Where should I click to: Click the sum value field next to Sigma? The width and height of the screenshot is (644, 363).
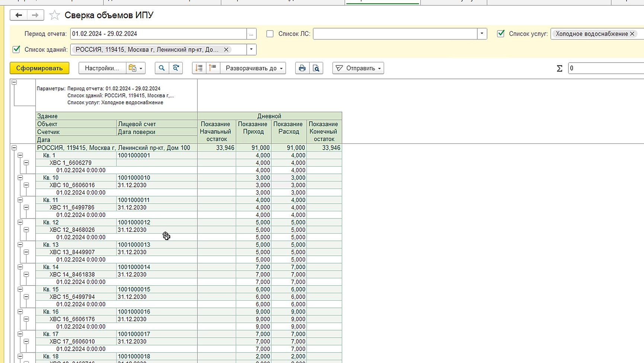click(606, 68)
